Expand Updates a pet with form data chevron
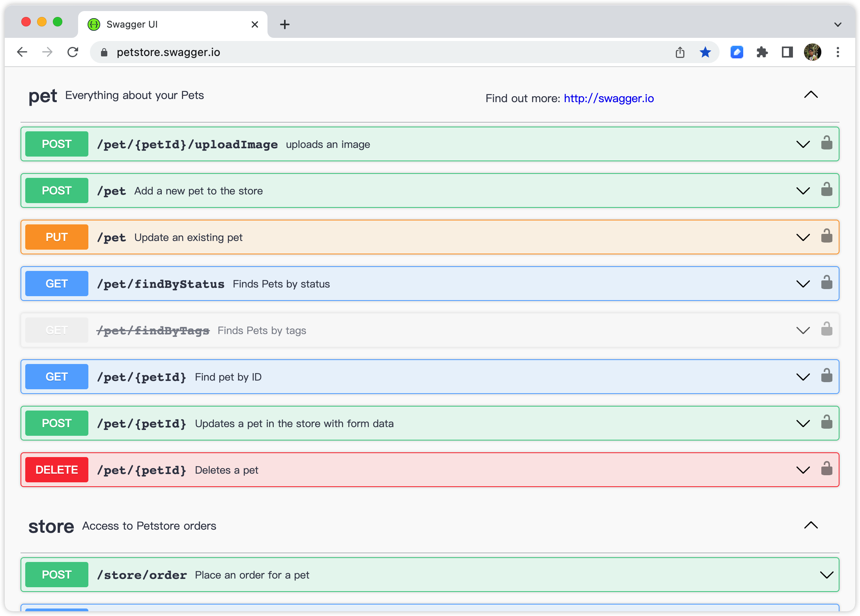This screenshot has width=860, height=616. 803,424
